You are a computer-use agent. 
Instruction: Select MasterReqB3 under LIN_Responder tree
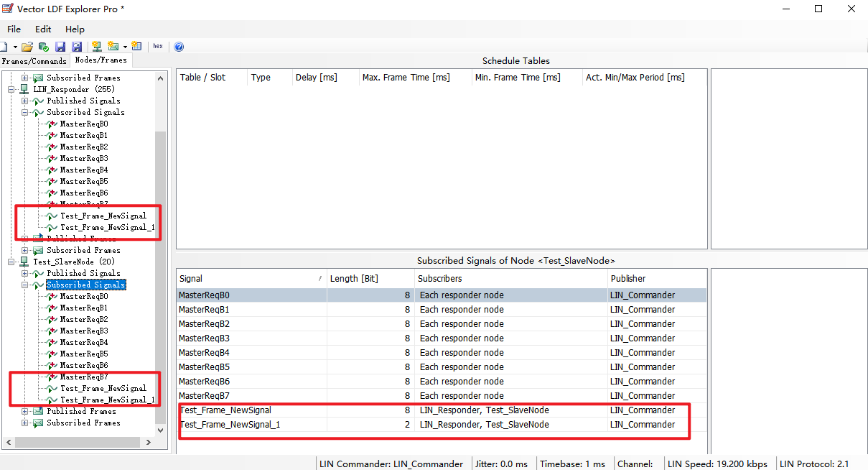(84, 158)
